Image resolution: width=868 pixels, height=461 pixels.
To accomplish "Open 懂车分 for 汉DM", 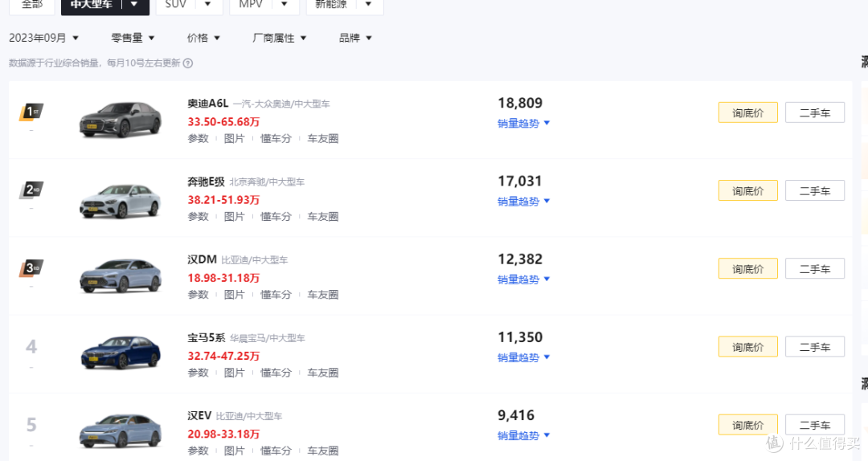I will (276, 295).
